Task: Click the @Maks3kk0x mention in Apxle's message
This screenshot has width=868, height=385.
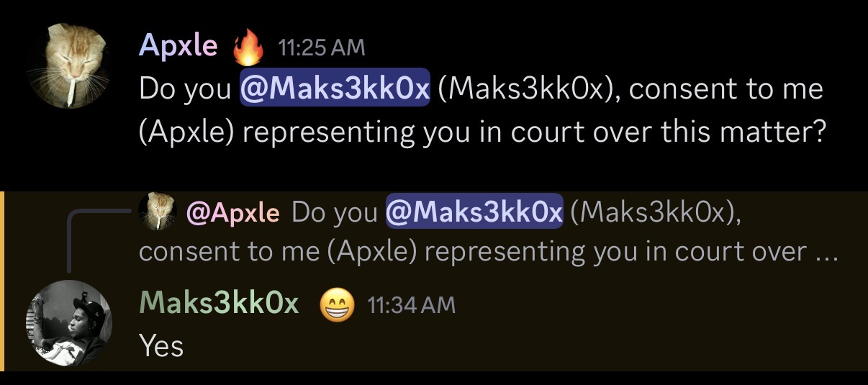Action: coord(335,89)
